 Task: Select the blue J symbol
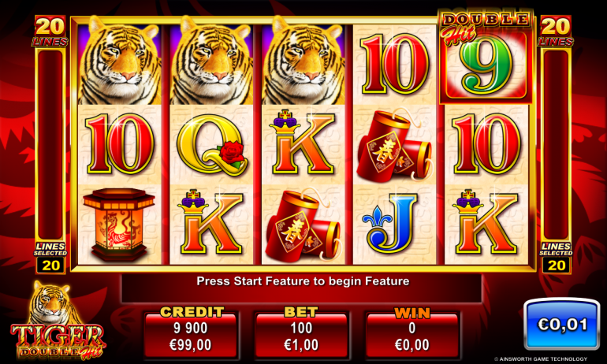[x=390, y=224]
